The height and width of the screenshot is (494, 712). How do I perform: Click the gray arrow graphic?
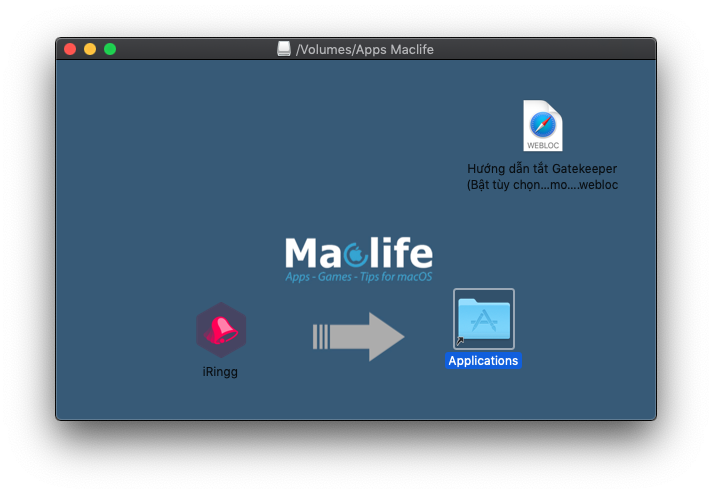tap(358, 336)
